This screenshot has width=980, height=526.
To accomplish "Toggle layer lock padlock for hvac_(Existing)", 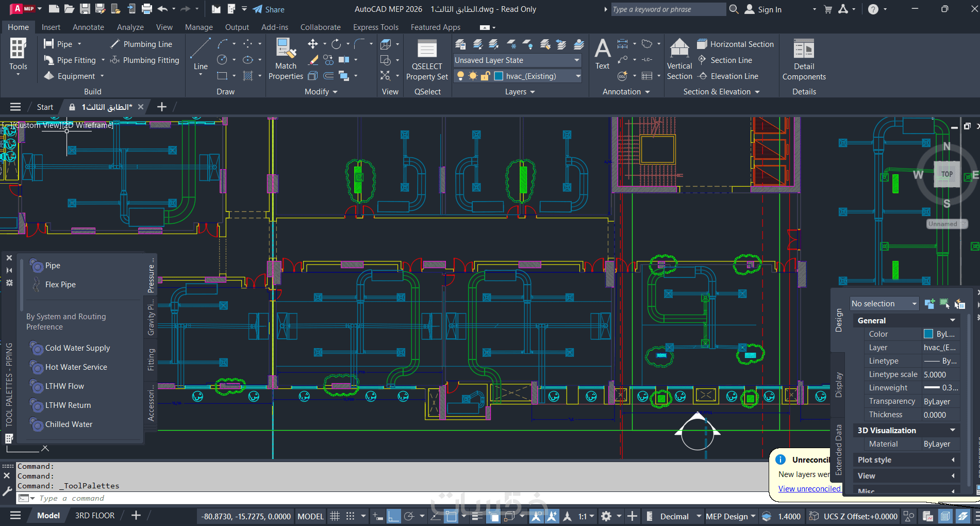I will point(485,76).
